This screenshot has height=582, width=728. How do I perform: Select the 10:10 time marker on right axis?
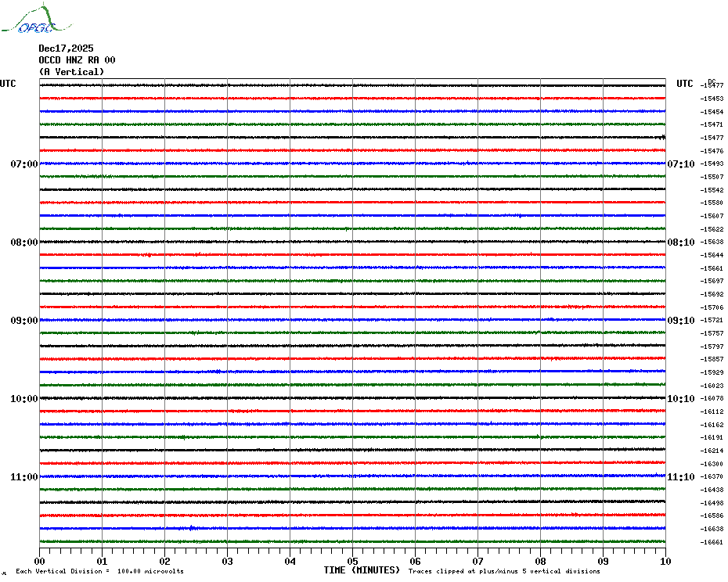pyautogui.click(x=679, y=399)
